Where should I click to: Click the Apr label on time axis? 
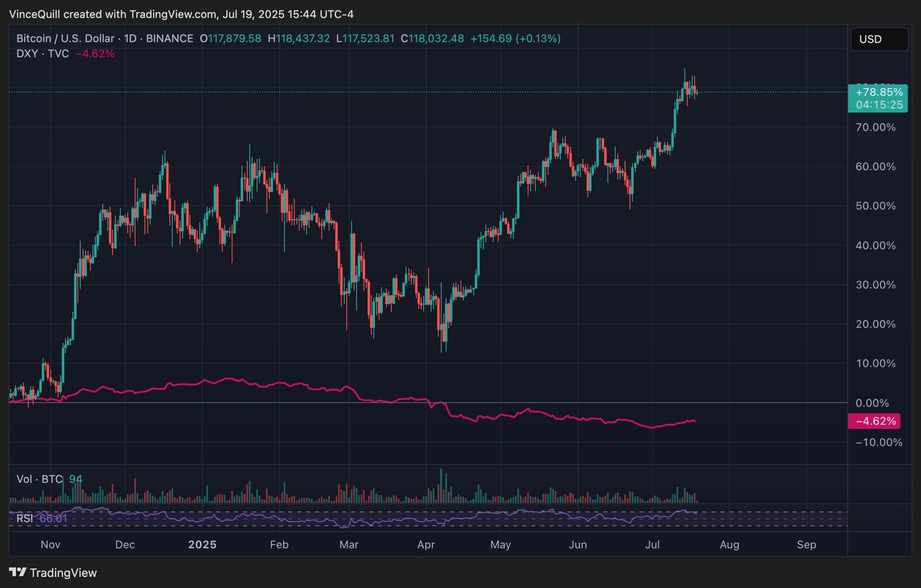point(426,545)
